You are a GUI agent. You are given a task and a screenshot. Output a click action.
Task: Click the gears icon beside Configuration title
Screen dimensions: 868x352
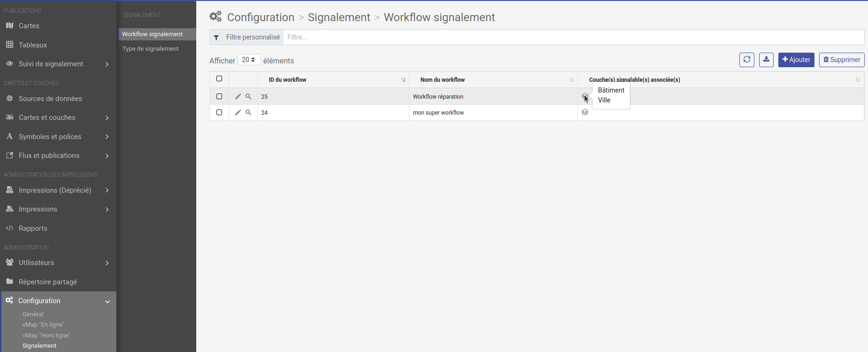pyautogui.click(x=215, y=17)
